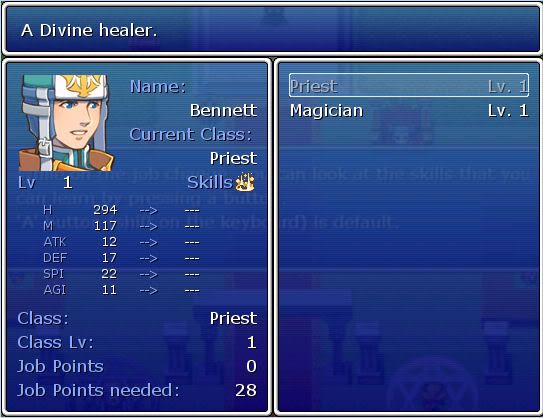The image size is (543, 418).
Task: Select the Magician class entry
Action: point(409,110)
